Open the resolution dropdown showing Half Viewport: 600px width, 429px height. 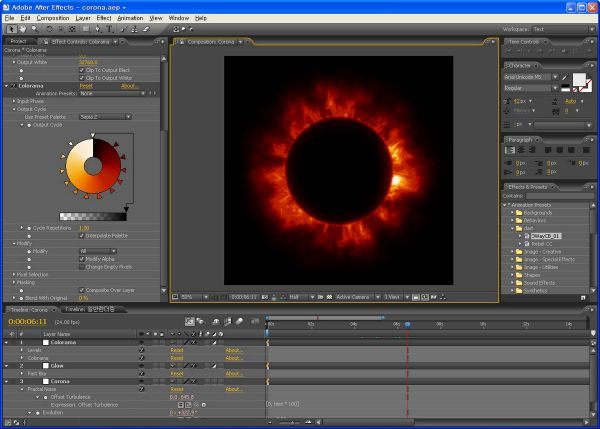coord(302,297)
